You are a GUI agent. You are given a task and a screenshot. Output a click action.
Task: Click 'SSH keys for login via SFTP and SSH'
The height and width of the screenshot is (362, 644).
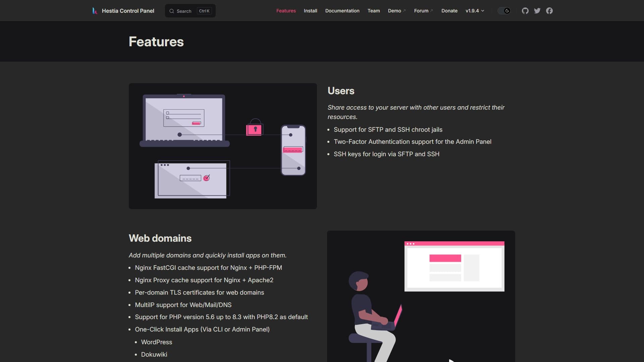click(386, 154)
